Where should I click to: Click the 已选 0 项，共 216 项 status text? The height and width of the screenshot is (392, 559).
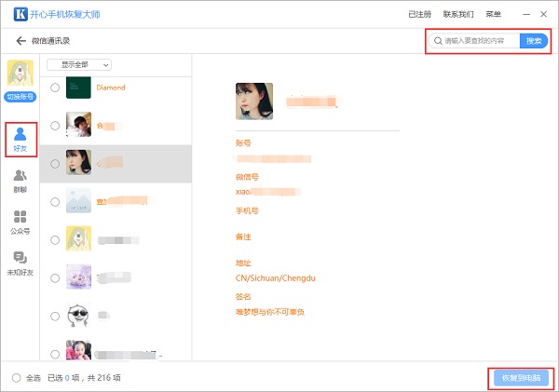(x=84, y=378)
